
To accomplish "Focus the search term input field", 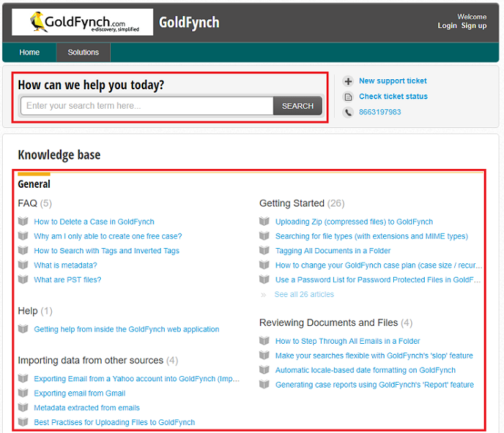I will 147,106.
